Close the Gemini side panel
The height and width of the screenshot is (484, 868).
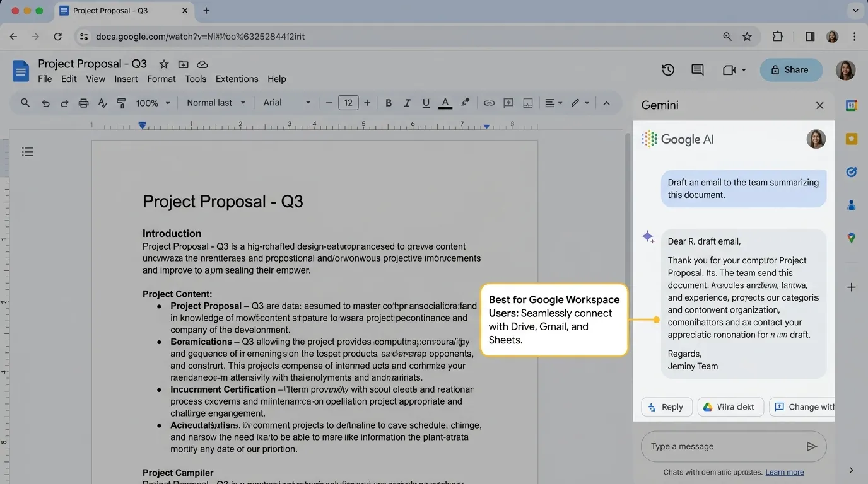[x=819, y=105]
